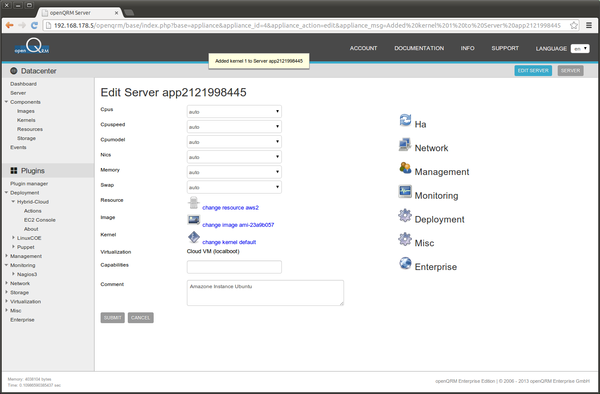Switch to the Server tab
Viewport: 600px width, 394px height.
pyautogui.click(x=570, y=70)
